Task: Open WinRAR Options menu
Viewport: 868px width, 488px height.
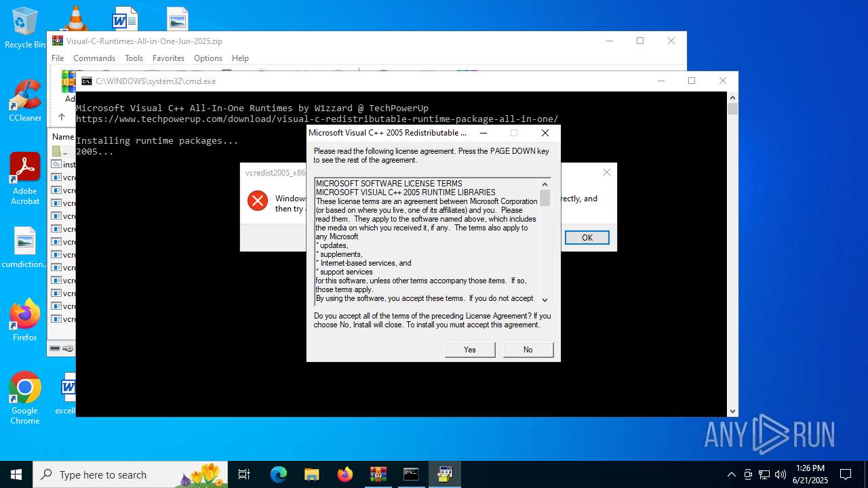Action: point(208,58)
